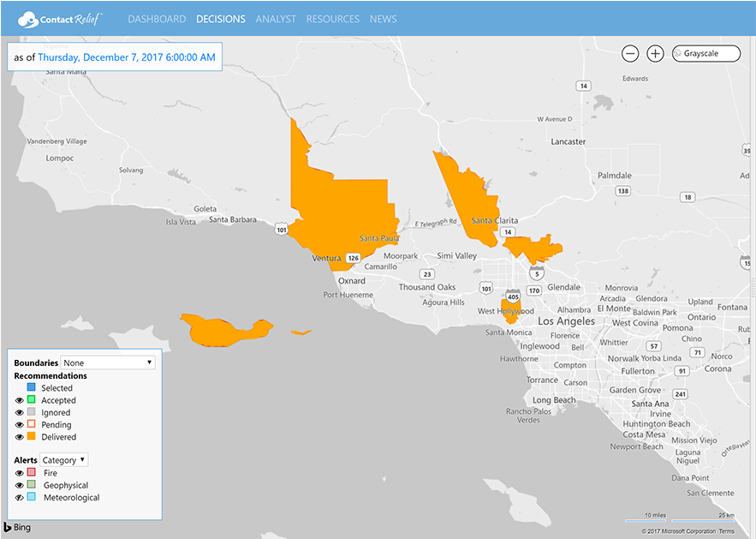Viewport: 756px width, 539px height.
Task: Hide Pending recommendations using eye icon
Action: (x=20, y=424)
